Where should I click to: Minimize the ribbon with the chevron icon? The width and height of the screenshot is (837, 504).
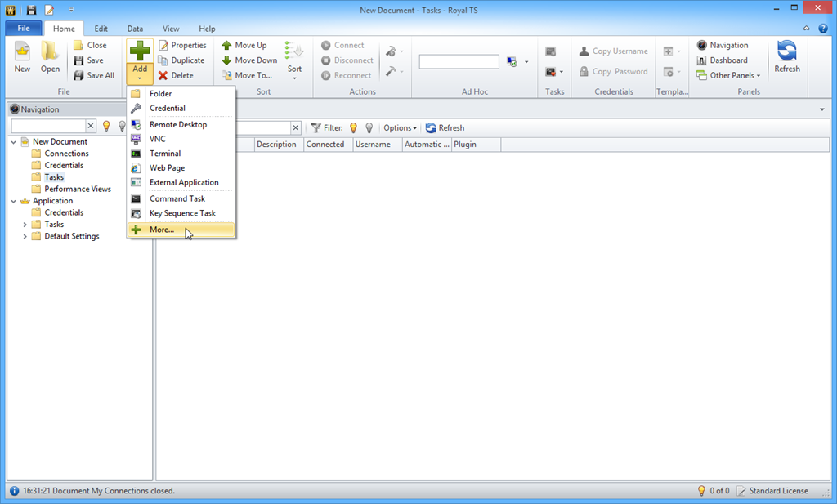[807, 29]
